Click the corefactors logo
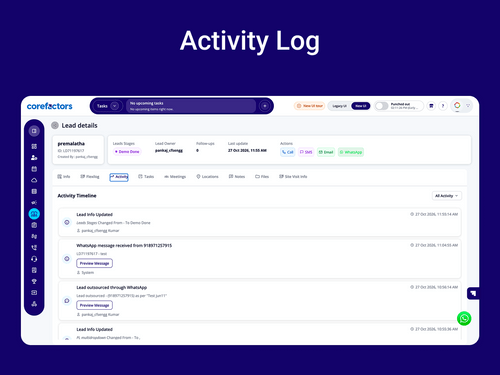 tap(49, 106)
